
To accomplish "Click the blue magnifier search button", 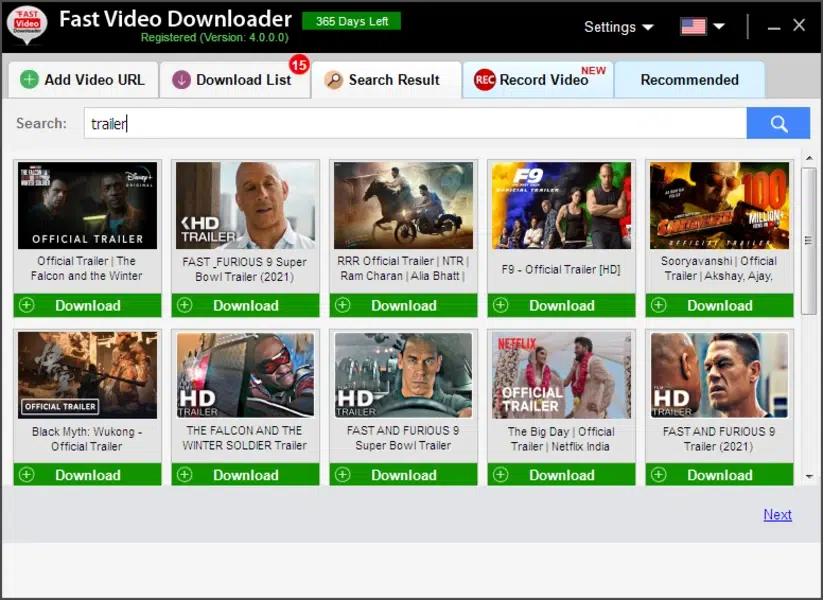I will pos(778,123).
